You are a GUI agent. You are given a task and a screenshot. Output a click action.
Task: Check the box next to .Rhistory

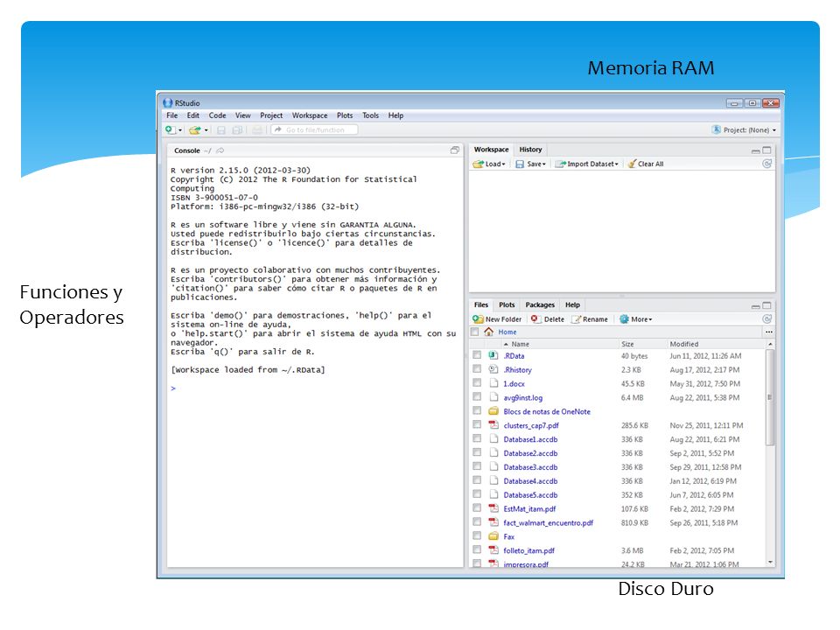tap(477, 368)
